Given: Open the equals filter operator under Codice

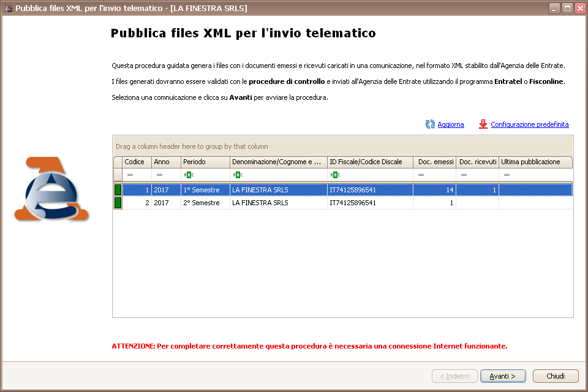Looking at the screenshot, I should 130,175.
